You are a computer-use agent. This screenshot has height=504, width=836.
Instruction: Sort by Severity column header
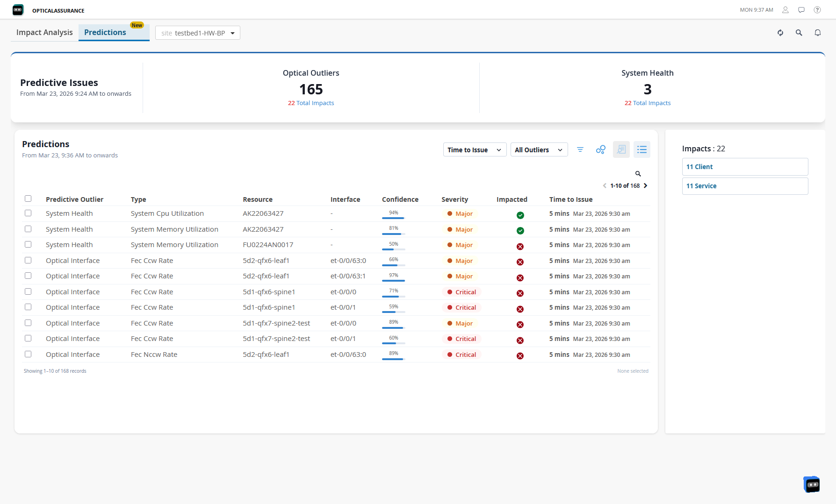(x=454, y=199)
